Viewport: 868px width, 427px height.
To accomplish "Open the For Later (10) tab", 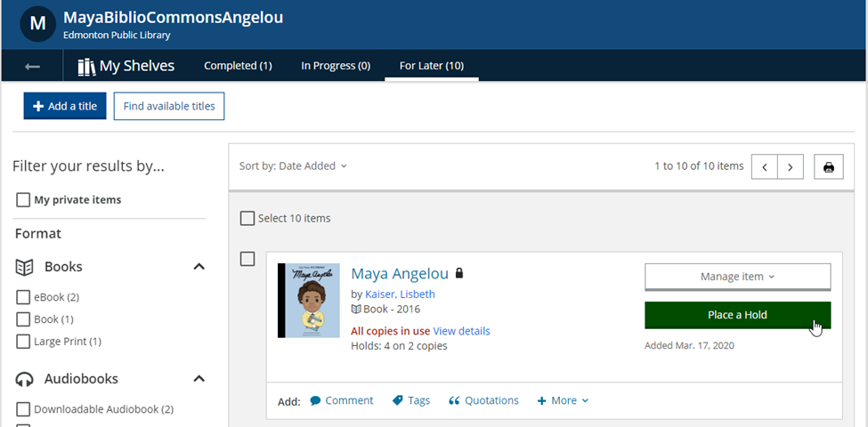I will (x=432, y=66).
